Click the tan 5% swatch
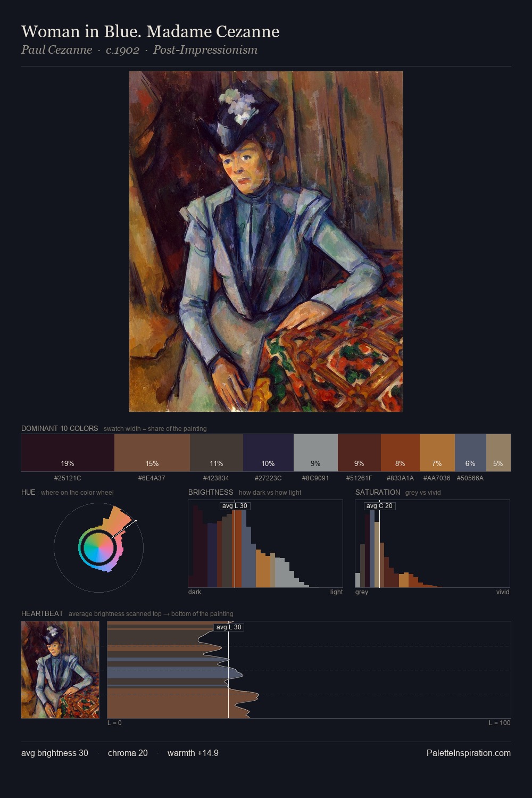532x798 pixels. pos(498,453)
